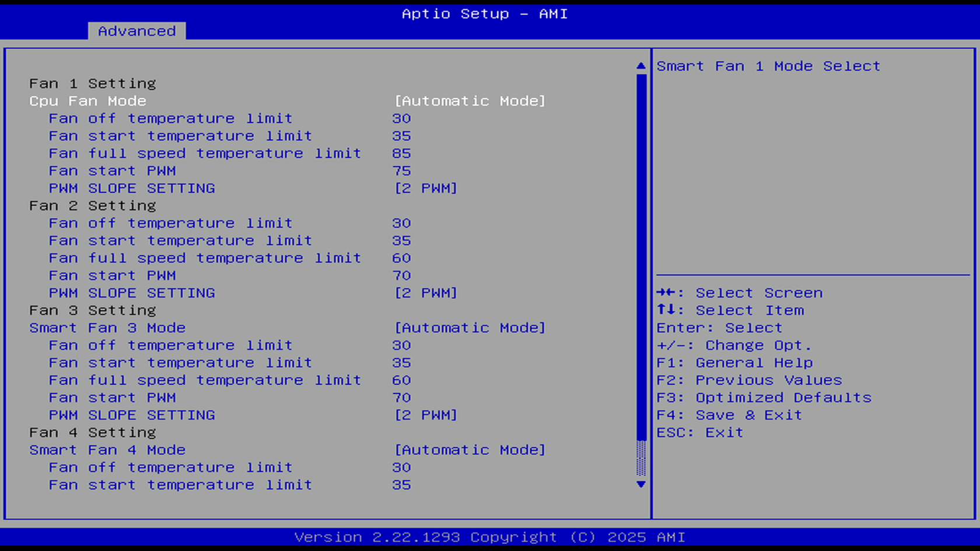
Task: Click F4: Save & Exit
Action: point(729,415)
